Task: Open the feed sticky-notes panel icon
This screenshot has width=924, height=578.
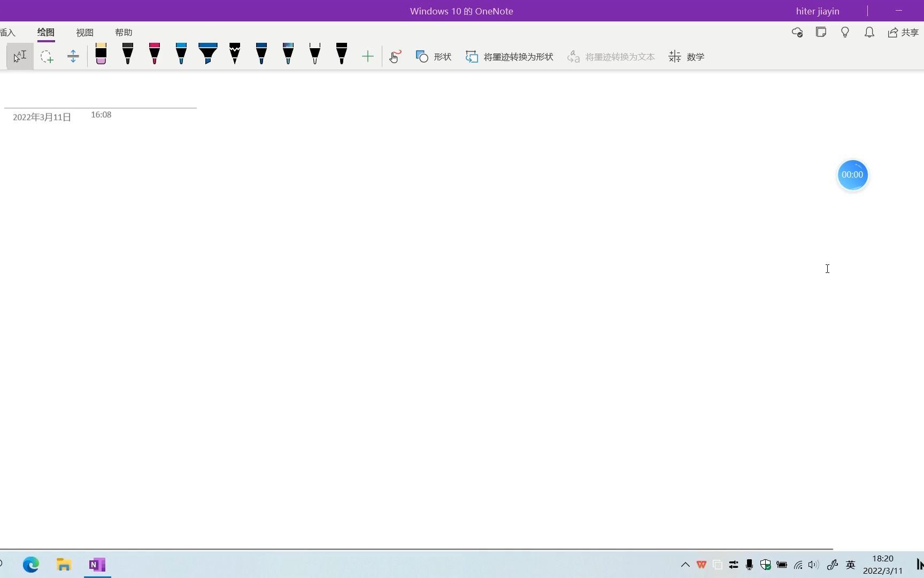Action: coord(821,33)
